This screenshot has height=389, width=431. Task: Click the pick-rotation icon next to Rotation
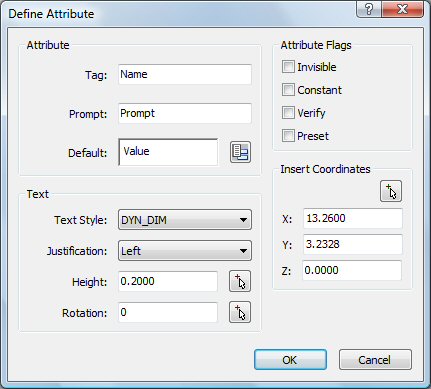(240, 312)
